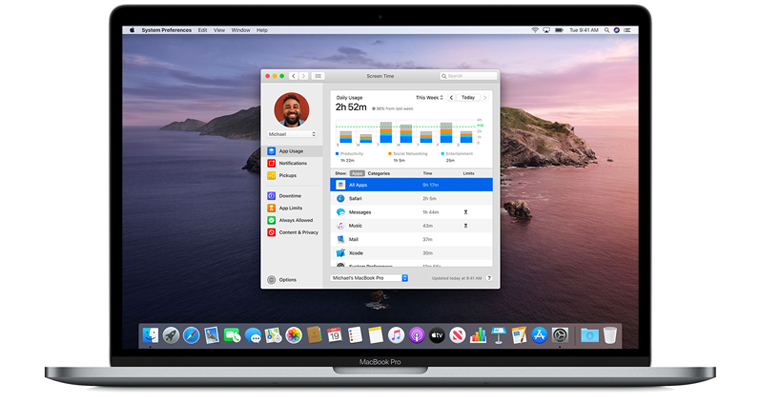Open Notification Center from menu bar
This screenshot has height=397, width=760.
627,30
